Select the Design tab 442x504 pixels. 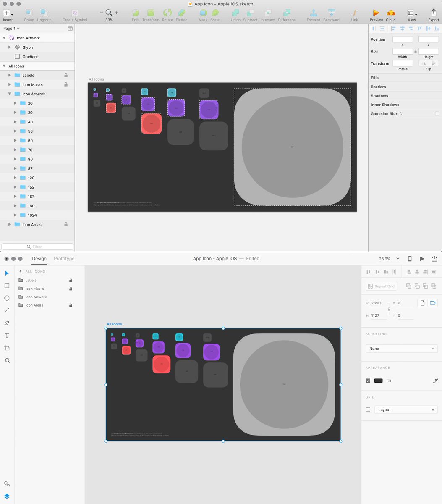(x=39, y=259)
